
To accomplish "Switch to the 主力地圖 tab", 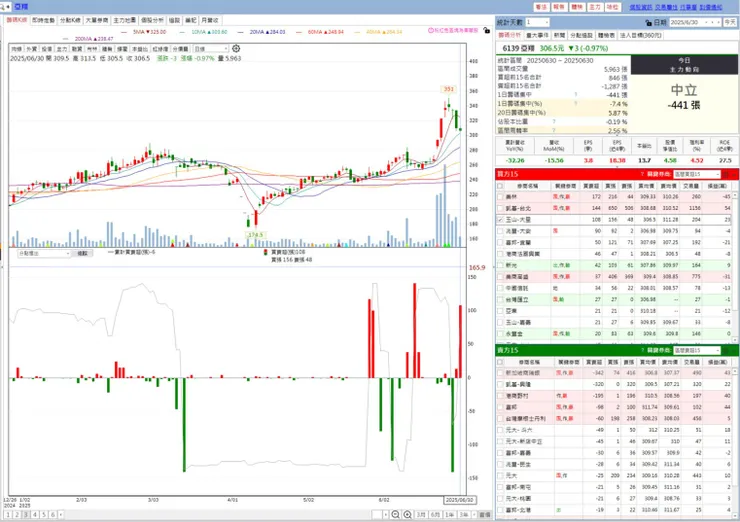I will coord(125,20).
